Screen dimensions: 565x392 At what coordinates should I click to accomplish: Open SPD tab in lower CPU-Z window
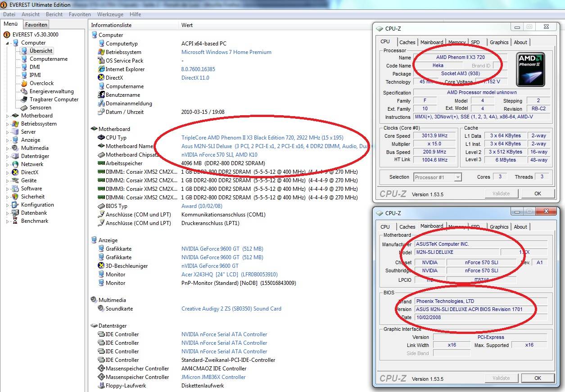point(475,227)
